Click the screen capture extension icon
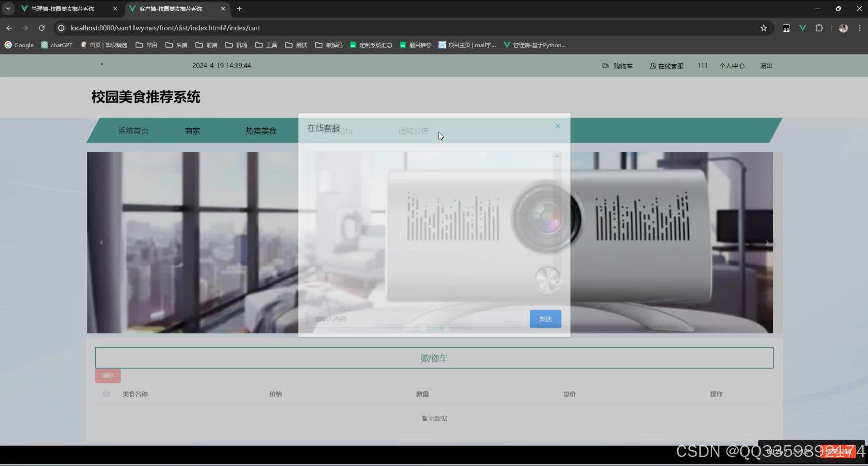The height and width of the screenshot is (466, 868). click(x=786, y=28)
